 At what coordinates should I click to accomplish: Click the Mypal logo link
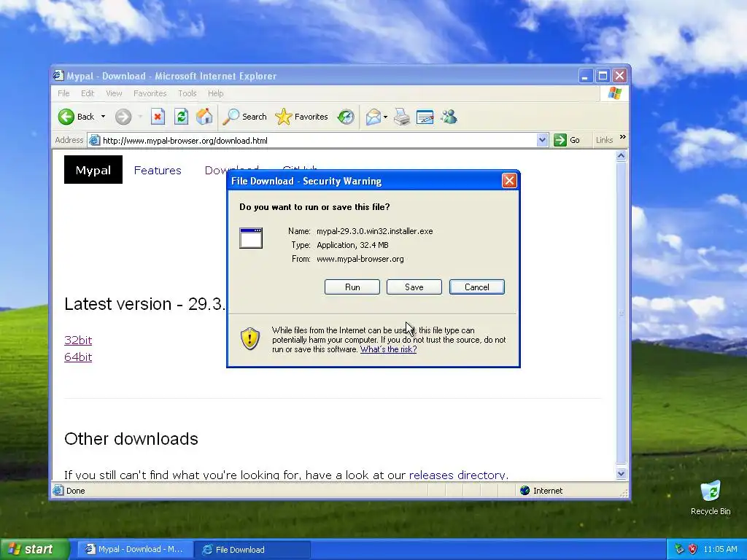(93, 169)
